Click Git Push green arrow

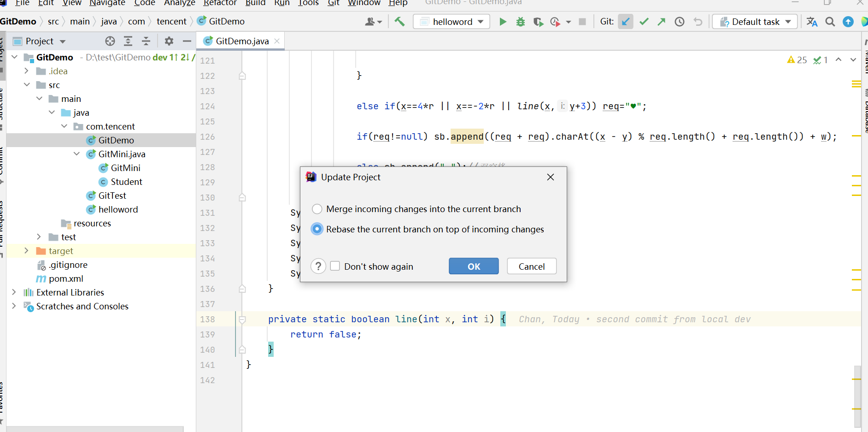click(x=662, y=22)
